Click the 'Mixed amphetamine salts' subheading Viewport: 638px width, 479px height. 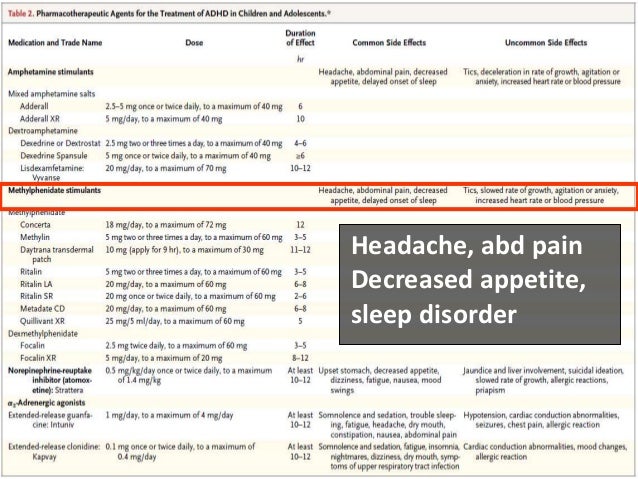coord(52,94)
